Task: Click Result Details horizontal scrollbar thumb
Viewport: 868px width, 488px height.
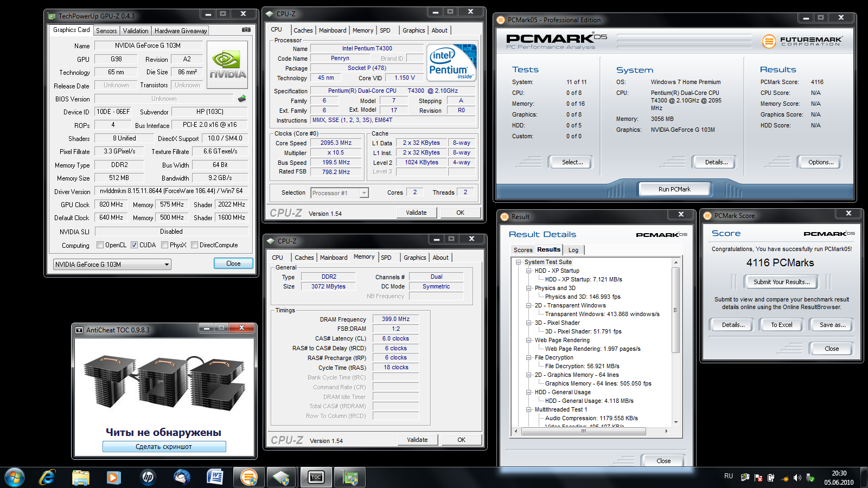Action: point(583,432)
